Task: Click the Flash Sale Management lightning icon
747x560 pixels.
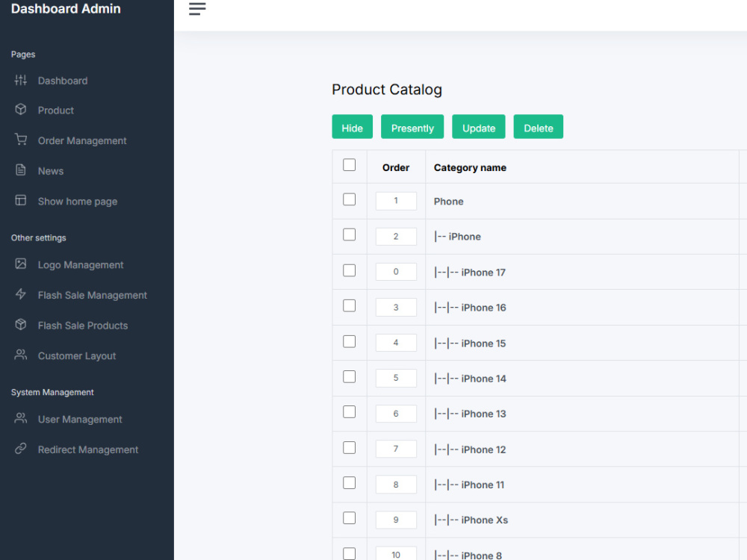Action: 20,294
